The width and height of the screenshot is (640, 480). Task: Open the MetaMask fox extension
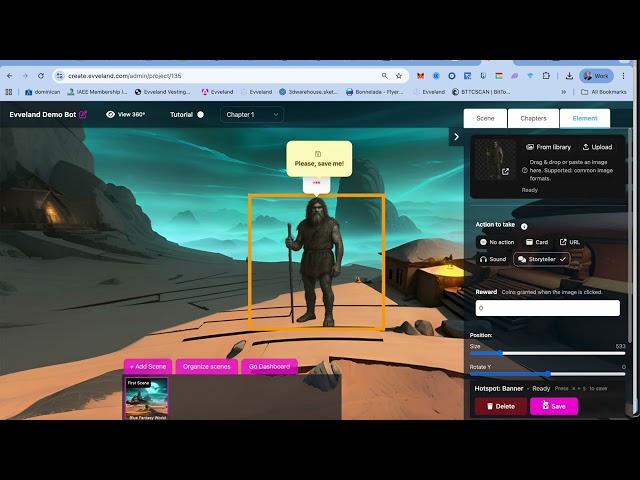click(x=420, y=76)
